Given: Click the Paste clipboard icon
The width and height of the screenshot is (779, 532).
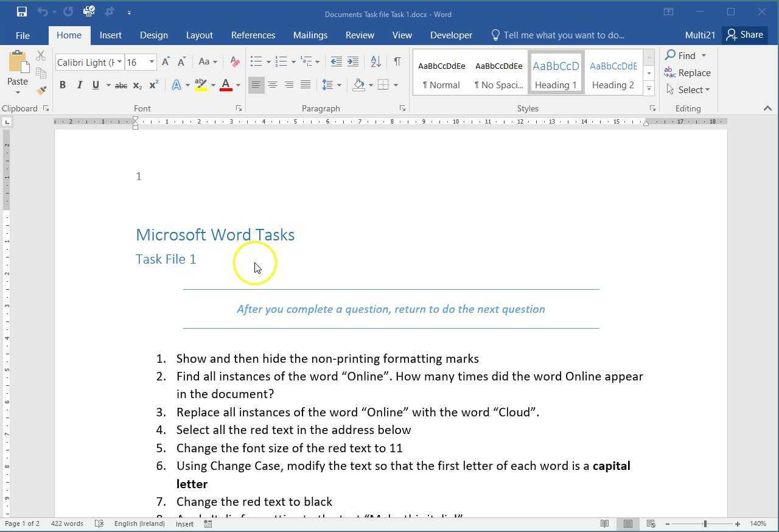Looking at the screenshot, I should coord(18,63).
